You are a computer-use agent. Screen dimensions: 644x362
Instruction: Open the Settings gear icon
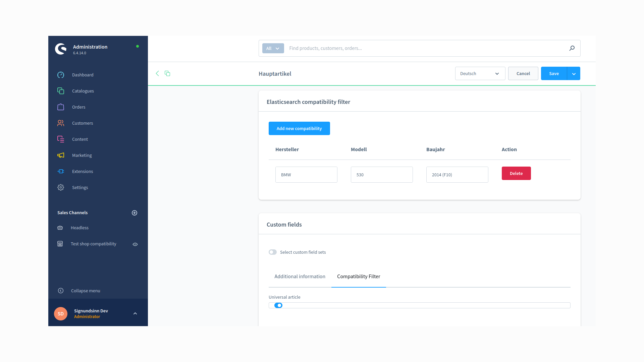pos(61,187)
